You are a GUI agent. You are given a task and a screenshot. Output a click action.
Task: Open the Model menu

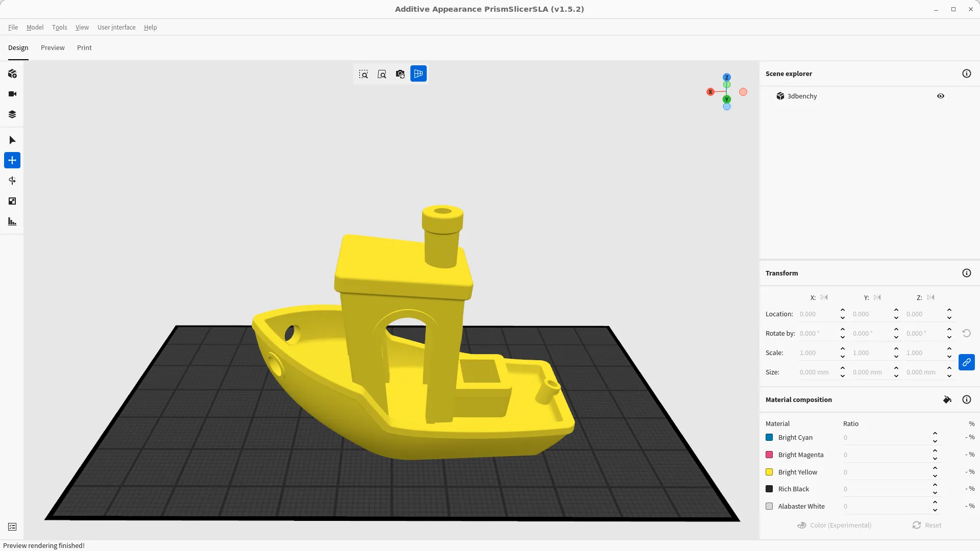34,27
